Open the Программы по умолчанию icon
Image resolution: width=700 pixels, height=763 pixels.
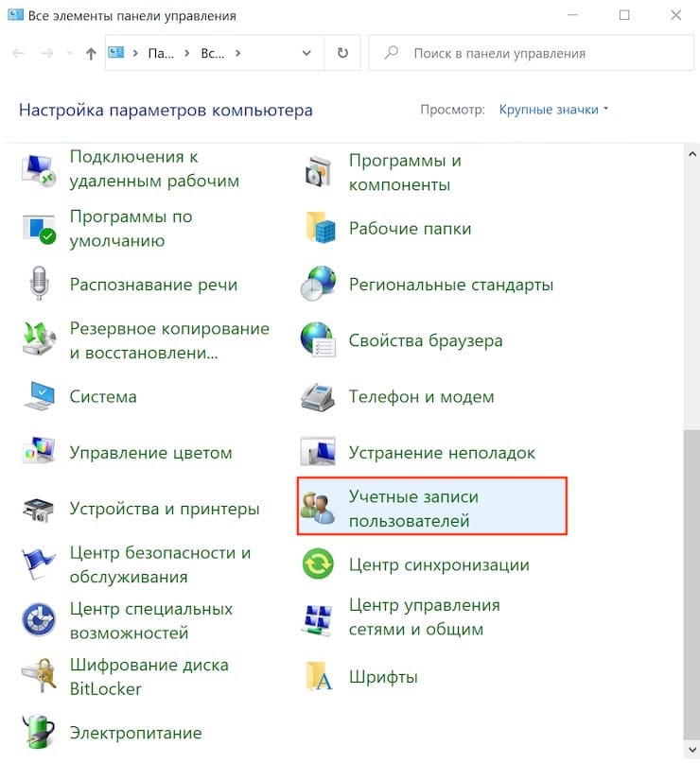click(x=39, y=228)
